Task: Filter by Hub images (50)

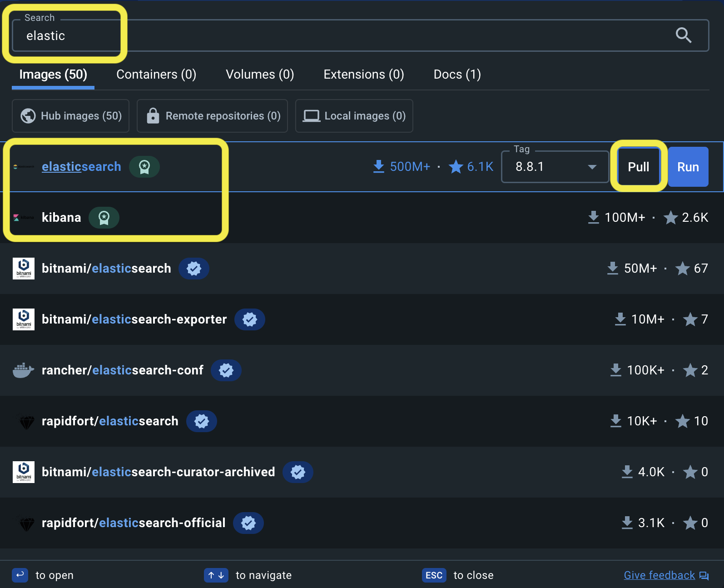Action: [x=70, y=116]
